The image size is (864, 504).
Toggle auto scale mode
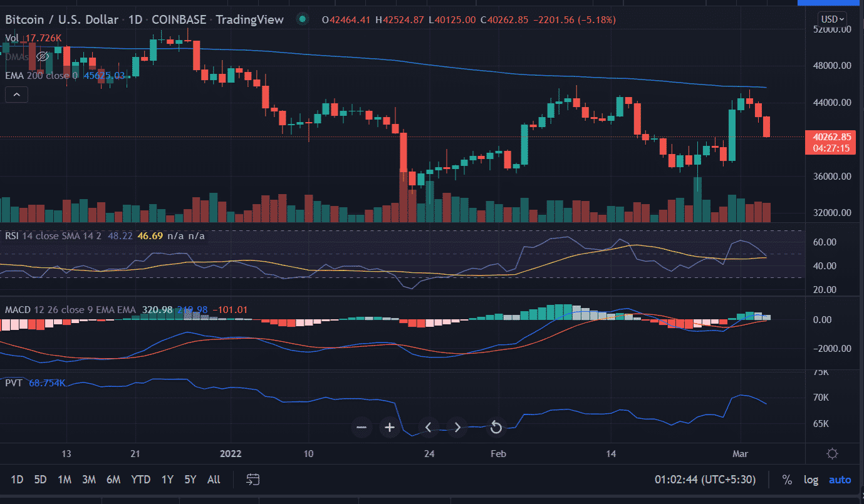click(840, 480)
